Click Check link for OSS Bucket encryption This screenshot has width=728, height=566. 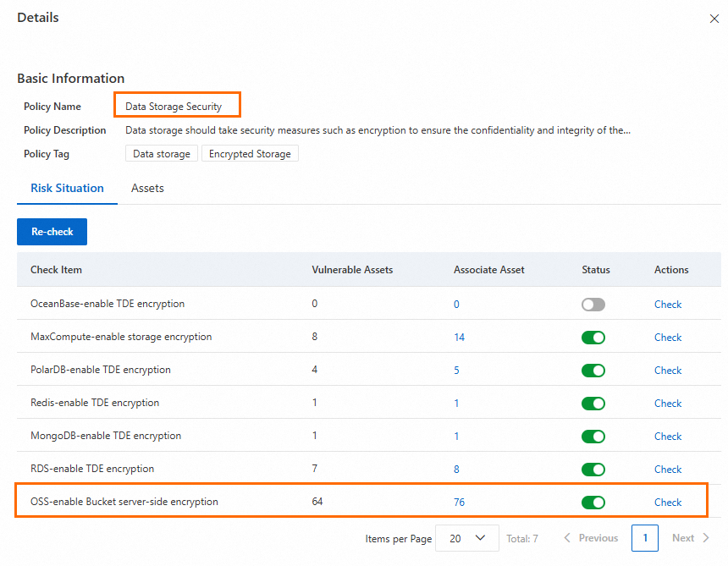click(x=668, y=503)
